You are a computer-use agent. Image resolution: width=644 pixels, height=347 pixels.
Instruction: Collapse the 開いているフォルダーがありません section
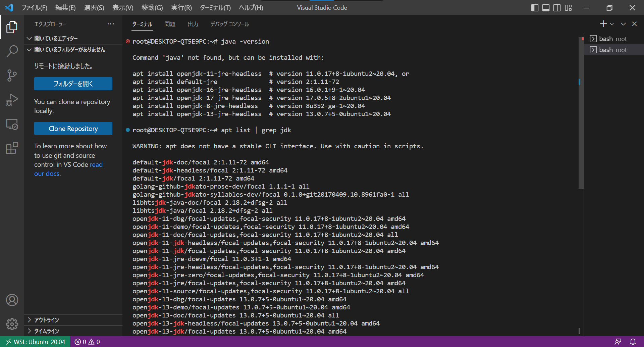coord(73,50)
